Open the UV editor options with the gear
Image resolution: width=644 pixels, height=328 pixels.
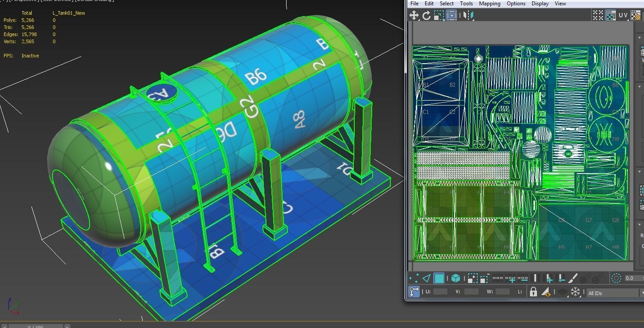pyautogui.click(x=636, y=16)
